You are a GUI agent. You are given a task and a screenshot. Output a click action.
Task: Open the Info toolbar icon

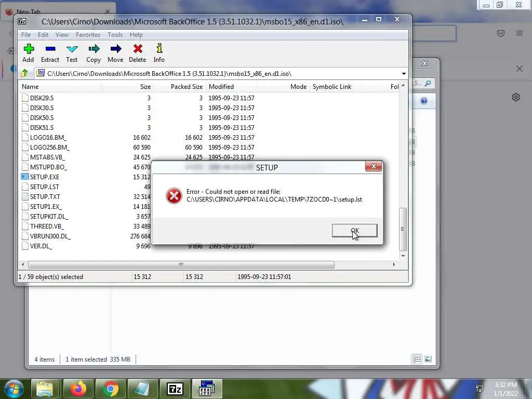159,53
